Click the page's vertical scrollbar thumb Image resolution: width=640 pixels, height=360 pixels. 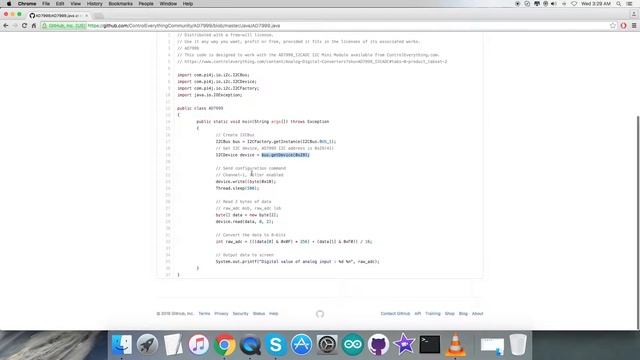pyautogui.click(x=638, y=222)
